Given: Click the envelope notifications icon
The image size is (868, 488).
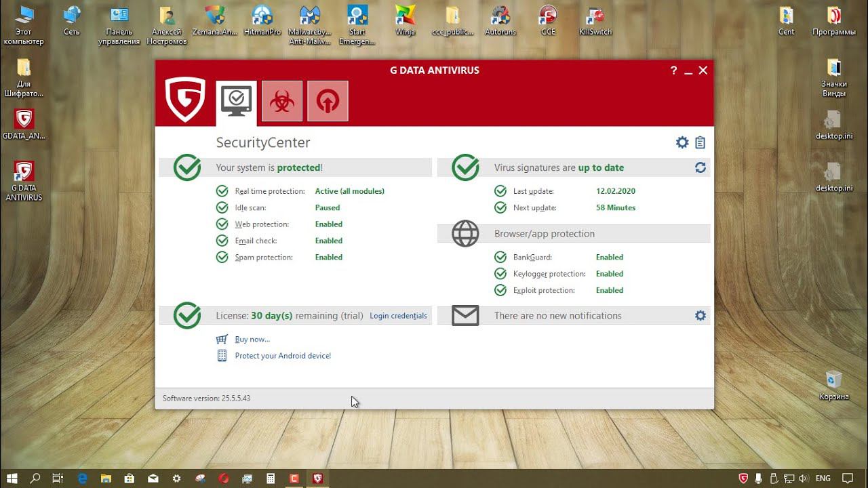Looking at the screenshot, I should coord(465,315).
